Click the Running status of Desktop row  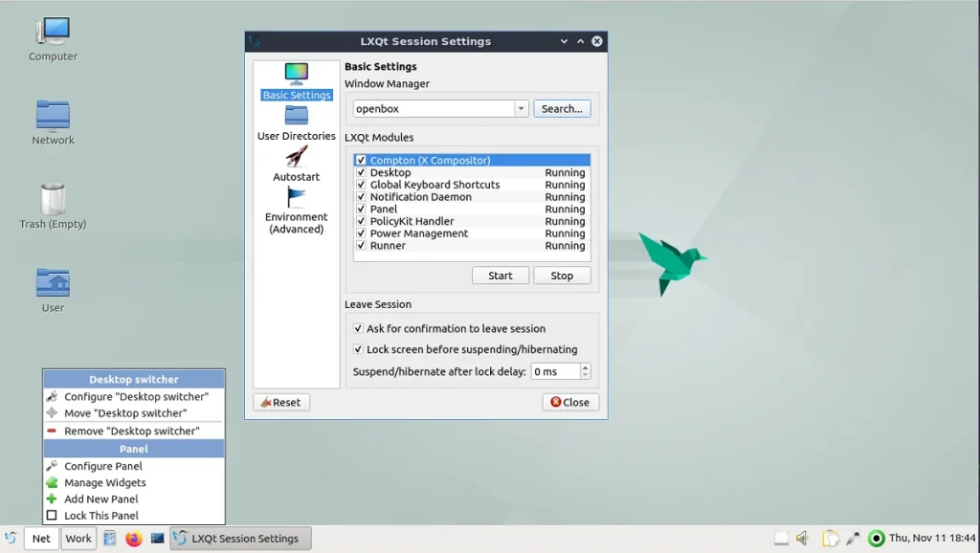pyautogui.click(x=565, y=172)
